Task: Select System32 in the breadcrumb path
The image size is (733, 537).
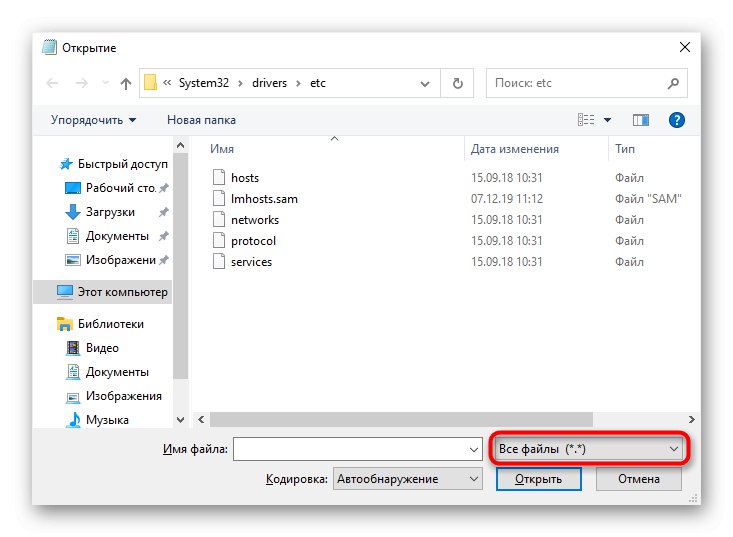Action: pyautogui.click(x=204, y=83)
